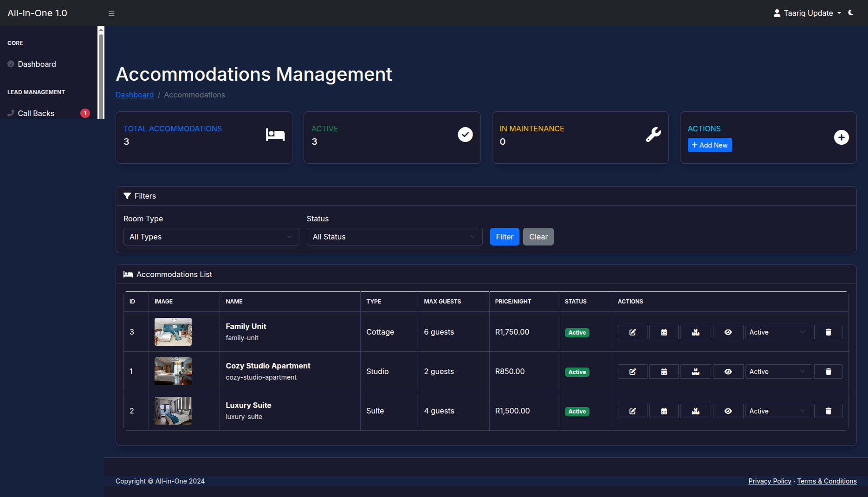Open the All Status filter dropdown
This screenshot has height=497, width=868.
[x=395, y=237]
